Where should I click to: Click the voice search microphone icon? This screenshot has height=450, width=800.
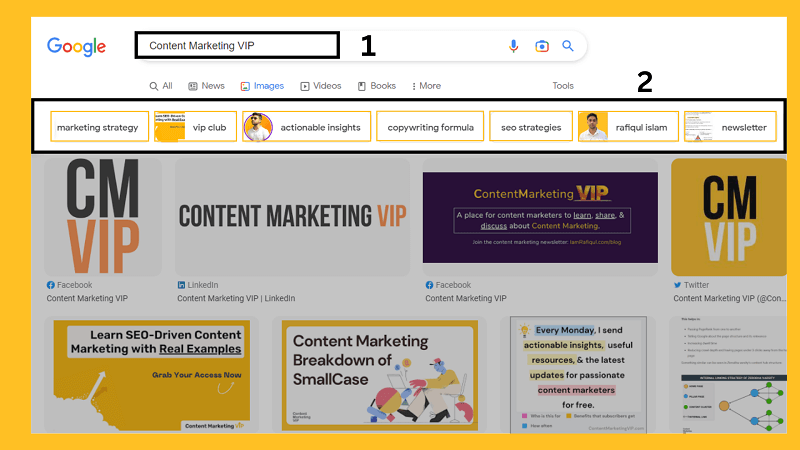tap(513, 46)
